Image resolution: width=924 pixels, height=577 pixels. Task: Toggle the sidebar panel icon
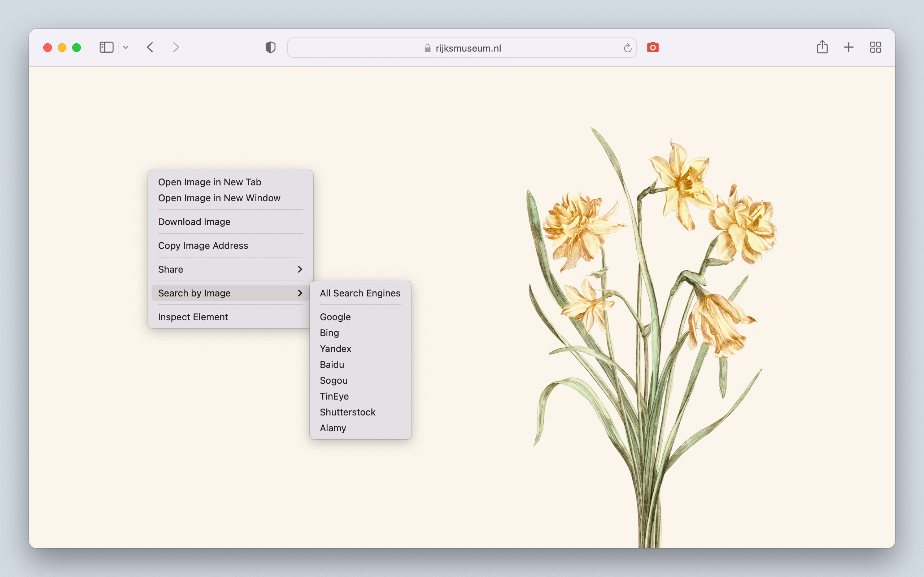point(106,47)
